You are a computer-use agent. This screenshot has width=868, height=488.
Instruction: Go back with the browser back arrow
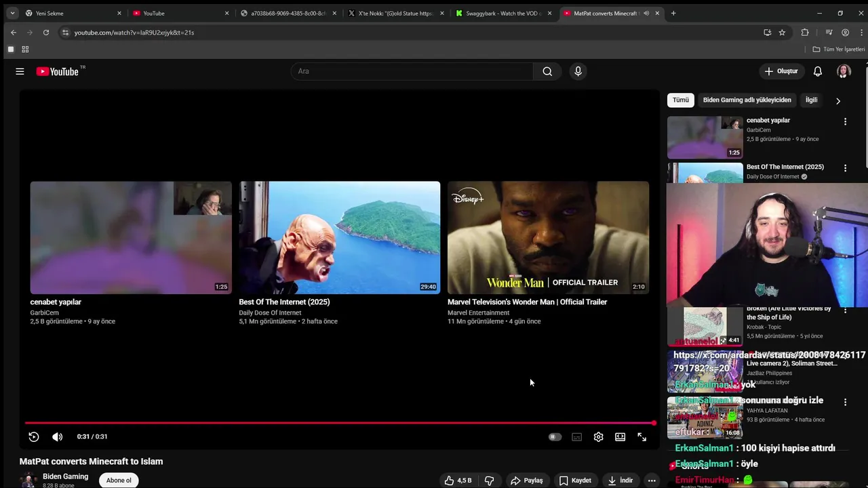[14, 33]
